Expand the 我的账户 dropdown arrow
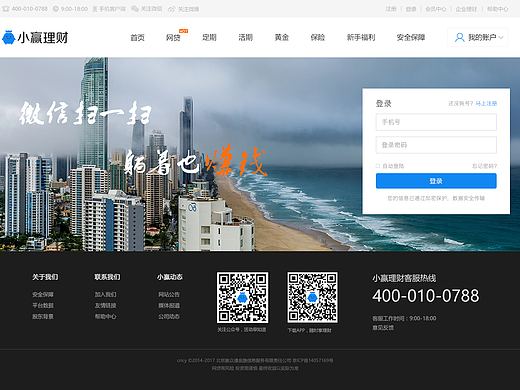 (501, 37)
